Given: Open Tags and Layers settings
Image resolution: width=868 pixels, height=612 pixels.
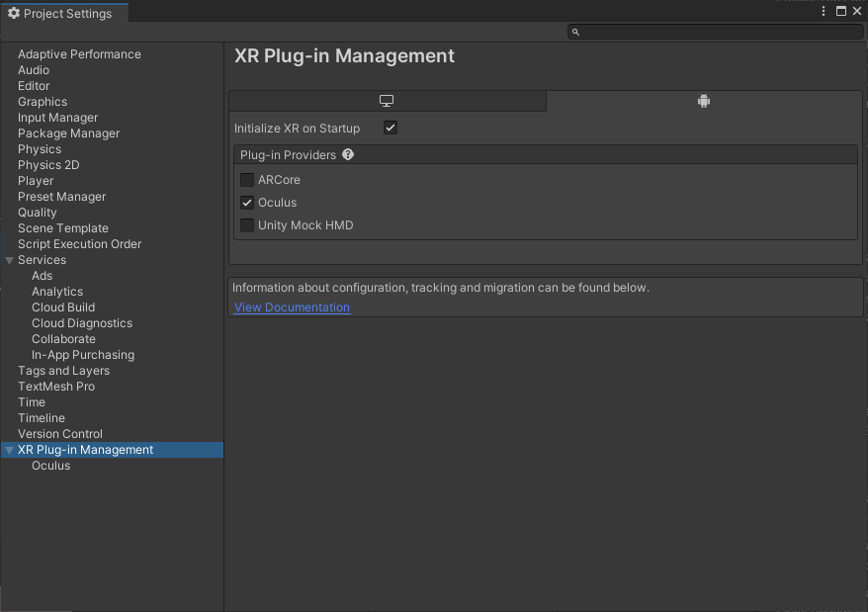Looking at the screenshot, I should pos(63,371).
